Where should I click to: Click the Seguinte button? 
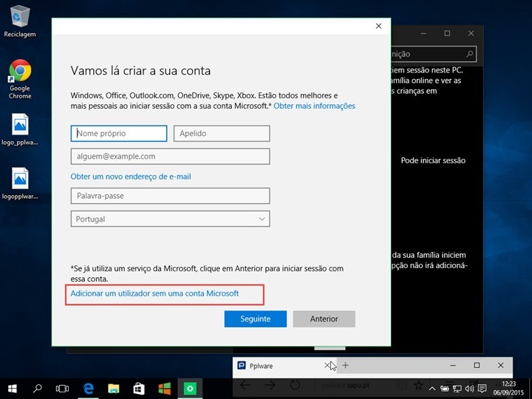[256, 319]
